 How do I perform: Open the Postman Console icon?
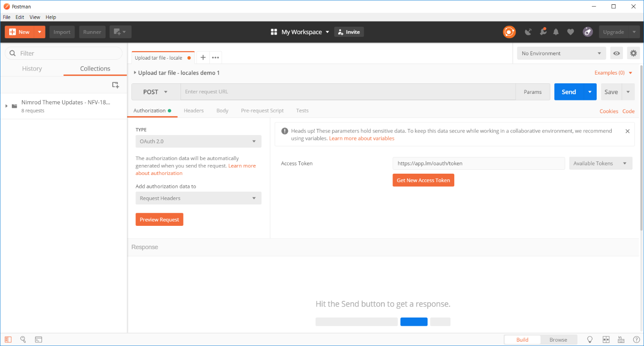pyautogui.click(x=39, y=339)
